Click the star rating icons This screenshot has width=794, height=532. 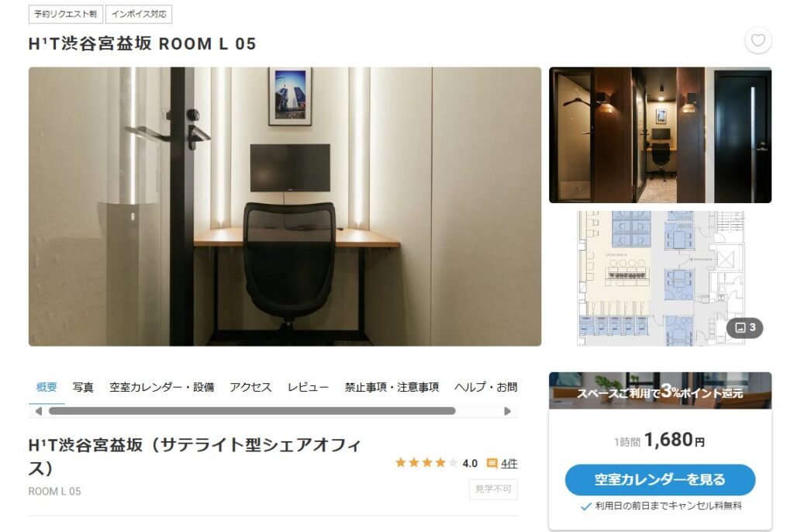426,462
